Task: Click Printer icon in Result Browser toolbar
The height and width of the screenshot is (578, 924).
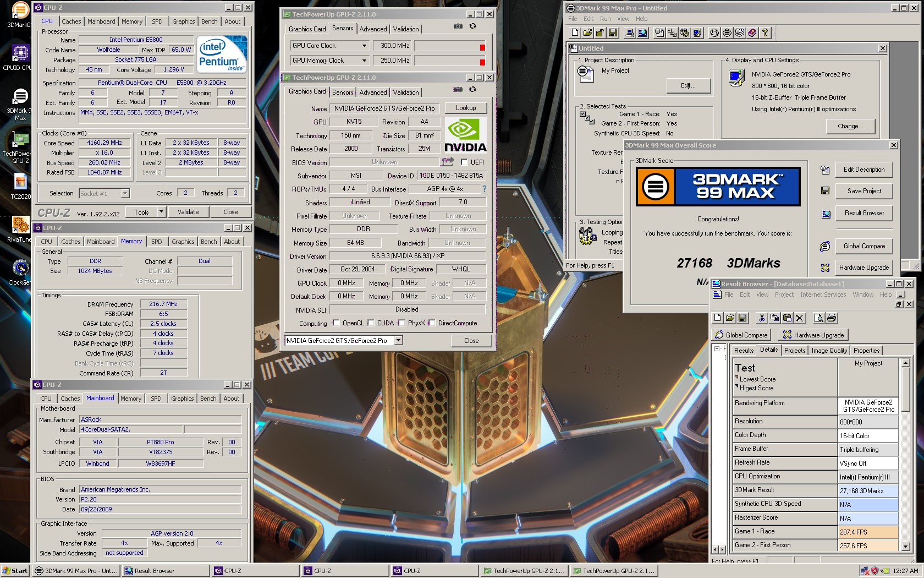Action: [x=832, y=318]
